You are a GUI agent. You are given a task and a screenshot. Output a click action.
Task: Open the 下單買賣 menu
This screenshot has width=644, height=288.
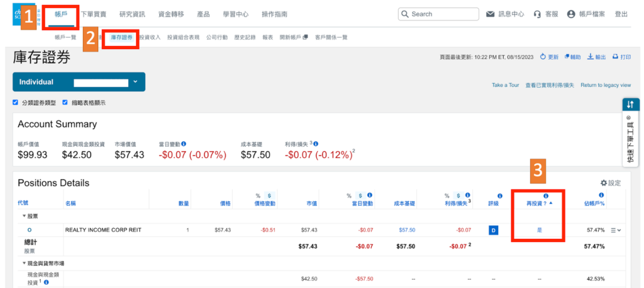94,14
